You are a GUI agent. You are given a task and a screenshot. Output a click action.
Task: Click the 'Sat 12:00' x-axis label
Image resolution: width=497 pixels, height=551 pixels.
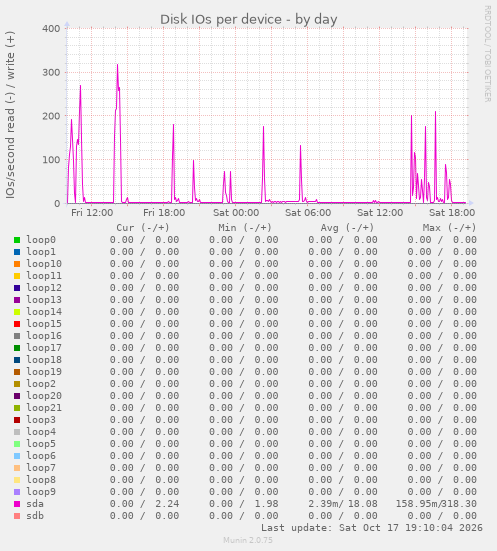(380, 213)
